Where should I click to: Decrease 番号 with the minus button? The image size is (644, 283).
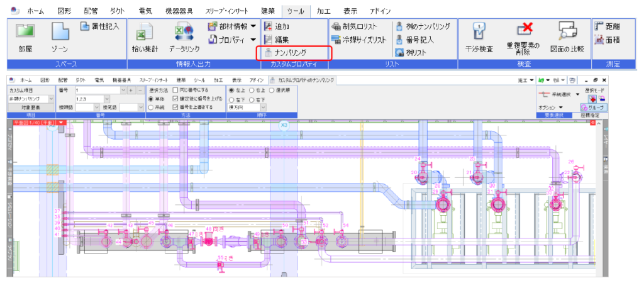[140, 90]
